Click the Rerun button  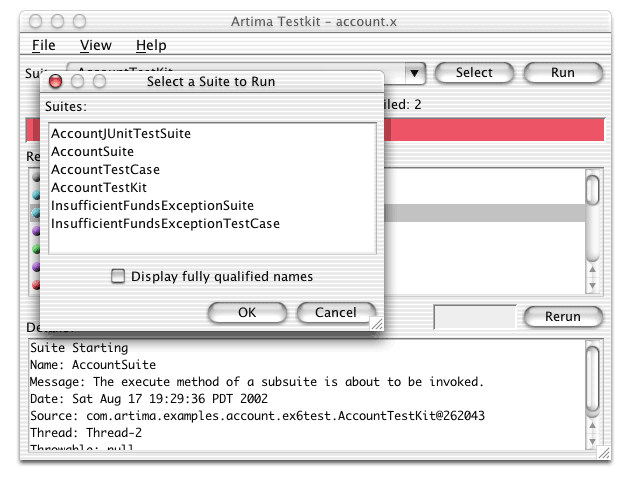tap(562, 317)
